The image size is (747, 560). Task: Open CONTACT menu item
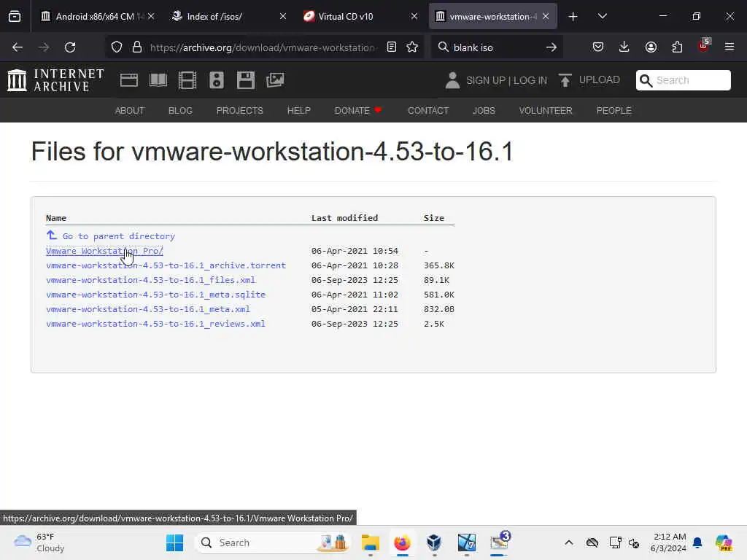click(427, 111)
